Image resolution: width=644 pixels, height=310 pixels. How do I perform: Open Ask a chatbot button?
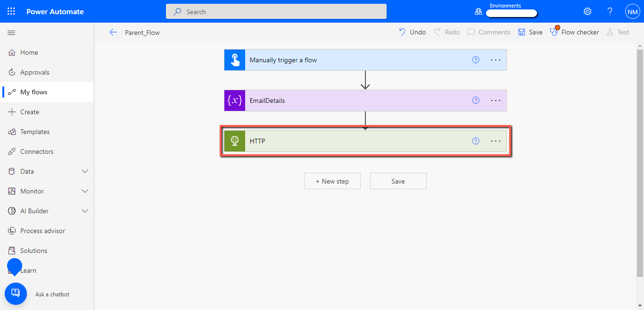16,293
